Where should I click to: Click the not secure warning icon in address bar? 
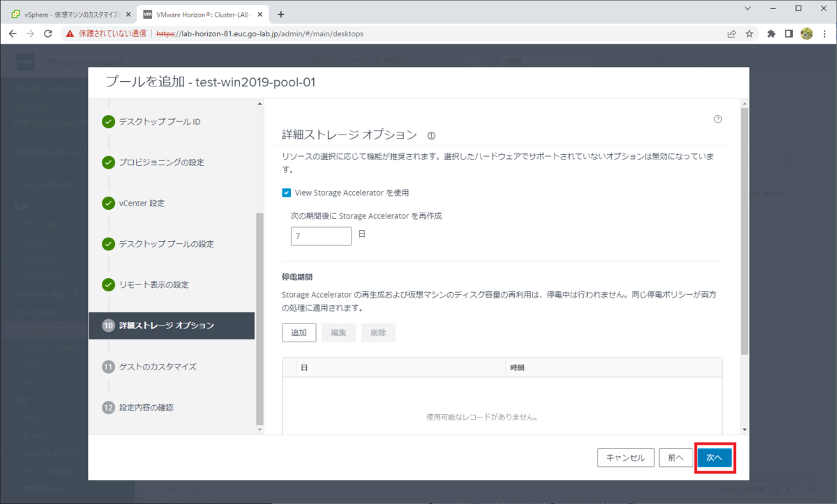click(x=69, y=33)
